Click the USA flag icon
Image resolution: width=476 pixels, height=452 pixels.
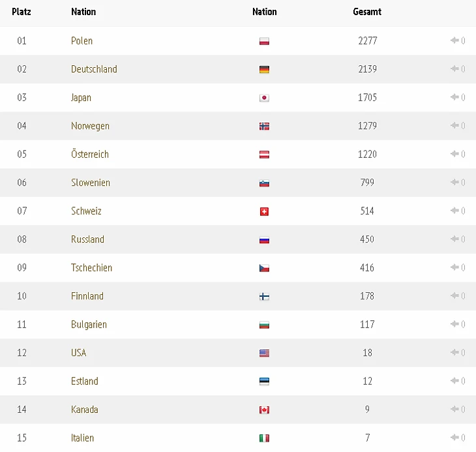coord(264,354)
